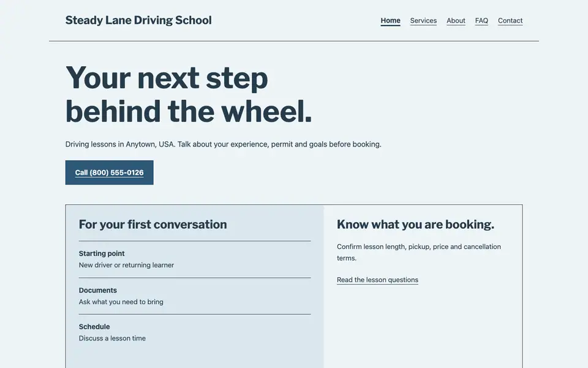
Task: Click 'Discuss a lesson time' text
Action: 112,339
